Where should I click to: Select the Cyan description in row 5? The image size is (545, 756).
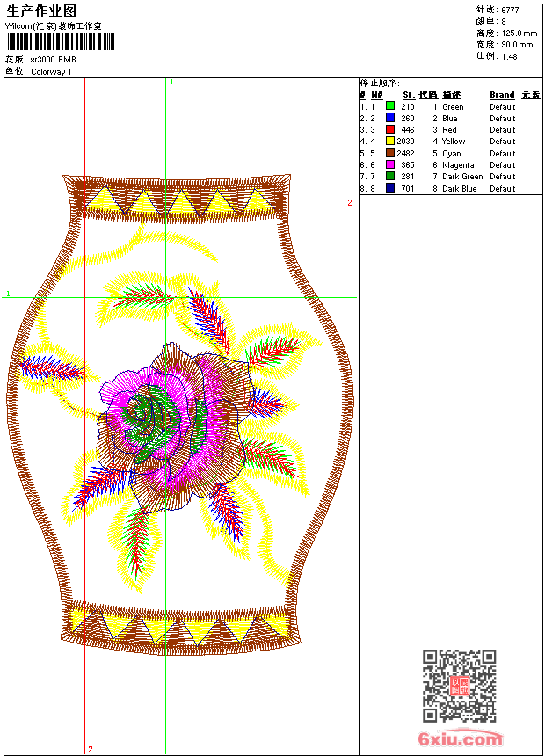point(452,154)
